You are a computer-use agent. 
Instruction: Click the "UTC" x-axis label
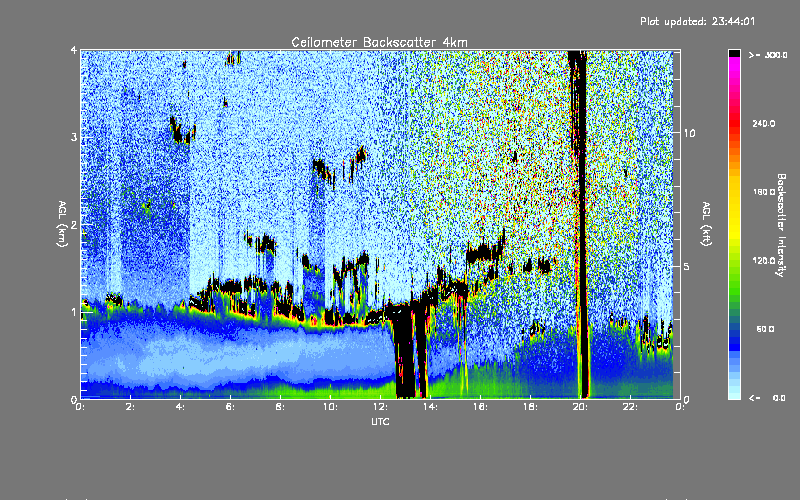[x=380, y=421]
